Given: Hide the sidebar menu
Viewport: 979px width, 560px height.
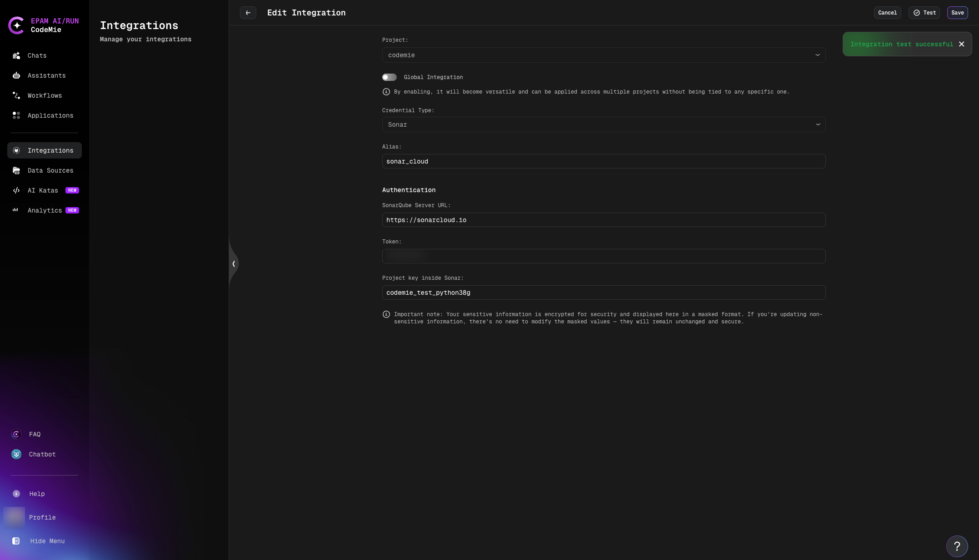Looking at the screenshot, I should 47,541.
